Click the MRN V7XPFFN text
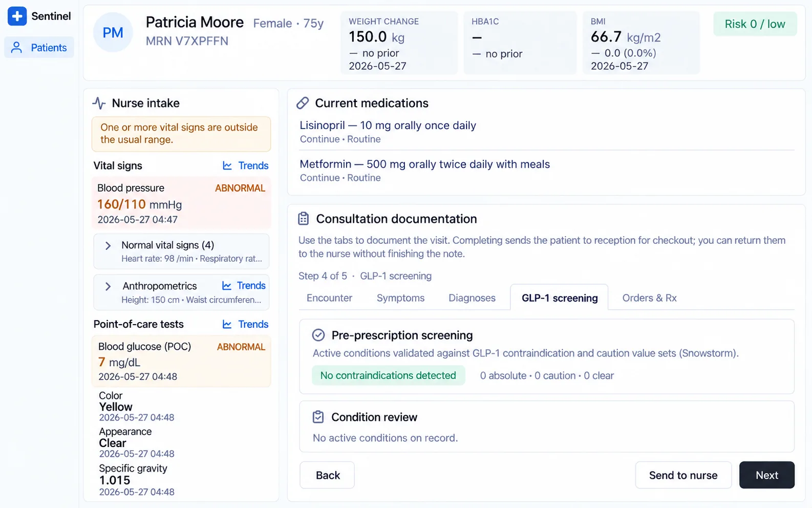Image resolution: width=812 pixels, height=508 pixels. point(187,41)
